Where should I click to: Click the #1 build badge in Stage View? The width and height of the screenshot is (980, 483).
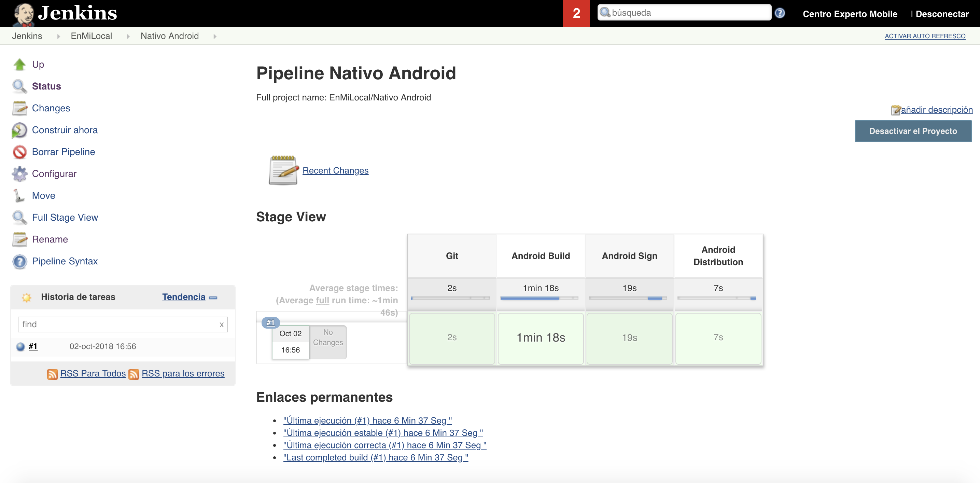(x=270, y=323)
